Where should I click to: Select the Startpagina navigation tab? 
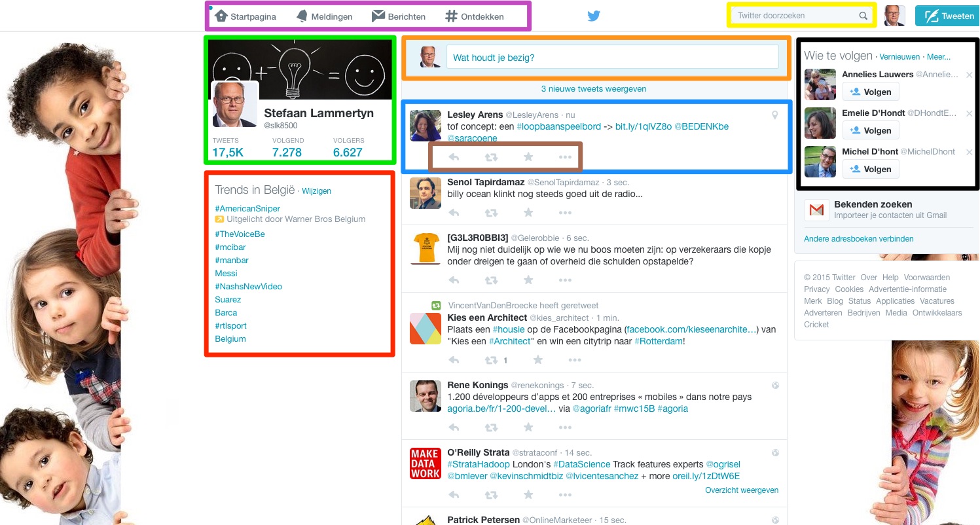(253, 16)
